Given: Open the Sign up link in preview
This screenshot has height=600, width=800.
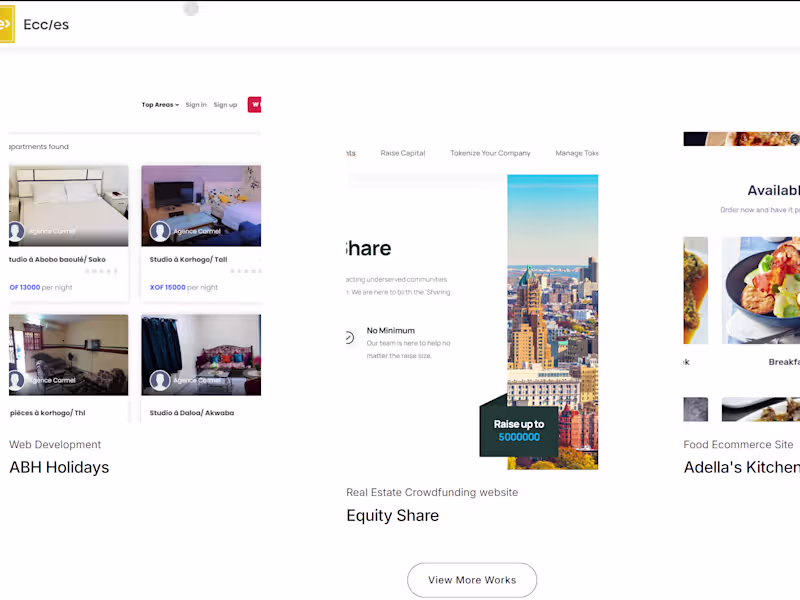Looking at the screenshot, I should pos(225,105).
